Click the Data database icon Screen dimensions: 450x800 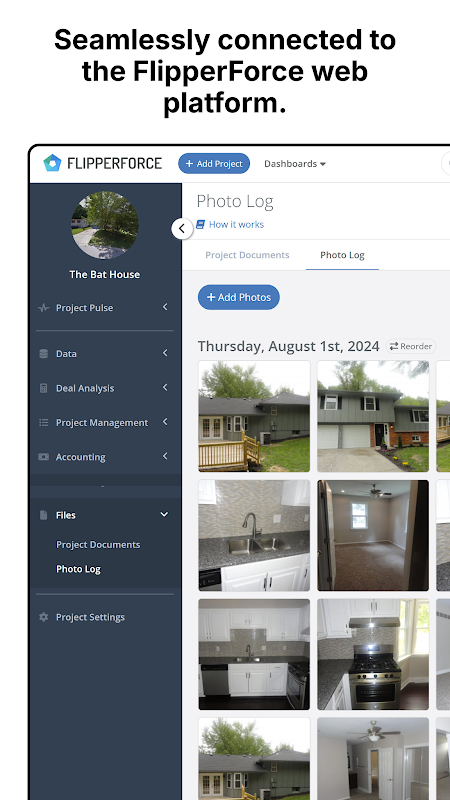[43, 354]
